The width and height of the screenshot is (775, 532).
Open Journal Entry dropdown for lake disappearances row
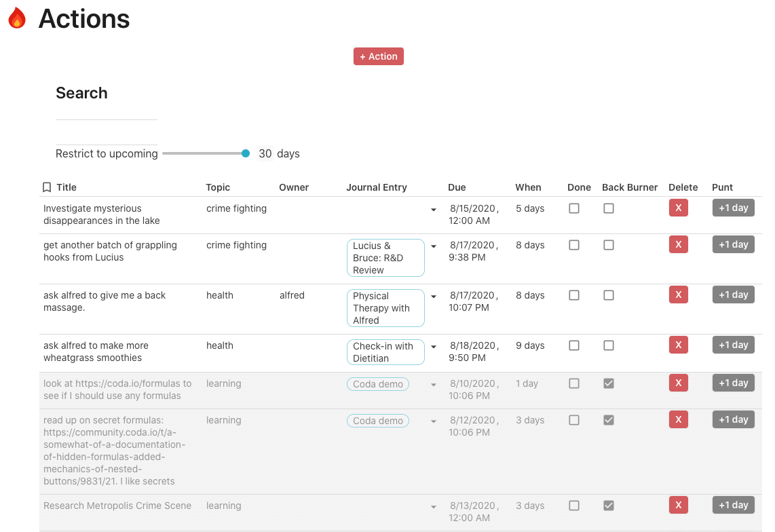(x=434, y=210)
